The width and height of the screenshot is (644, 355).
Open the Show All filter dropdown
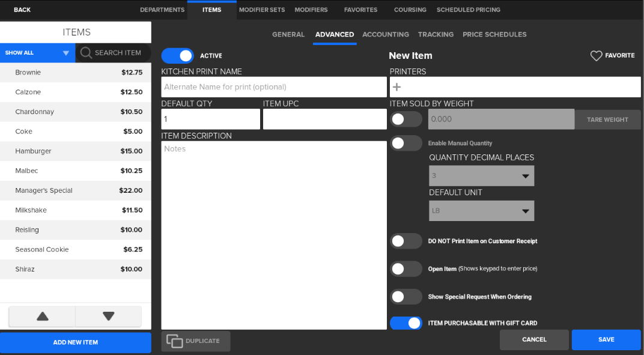[37, 53]
